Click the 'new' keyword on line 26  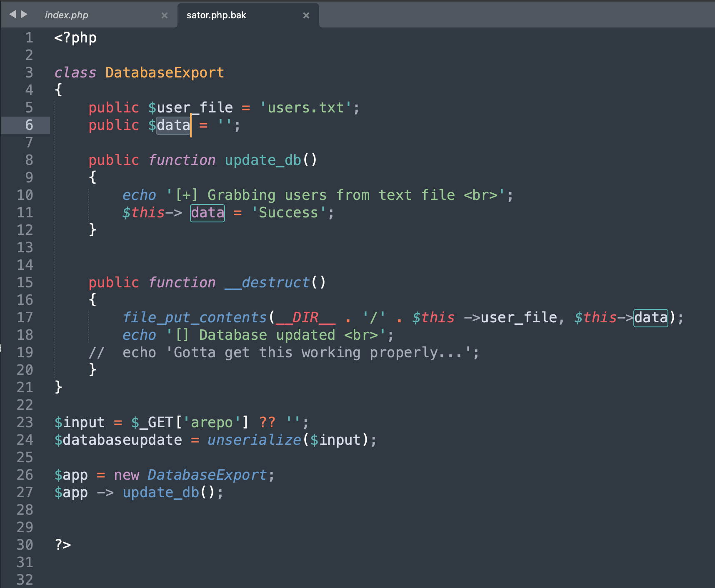127,475
